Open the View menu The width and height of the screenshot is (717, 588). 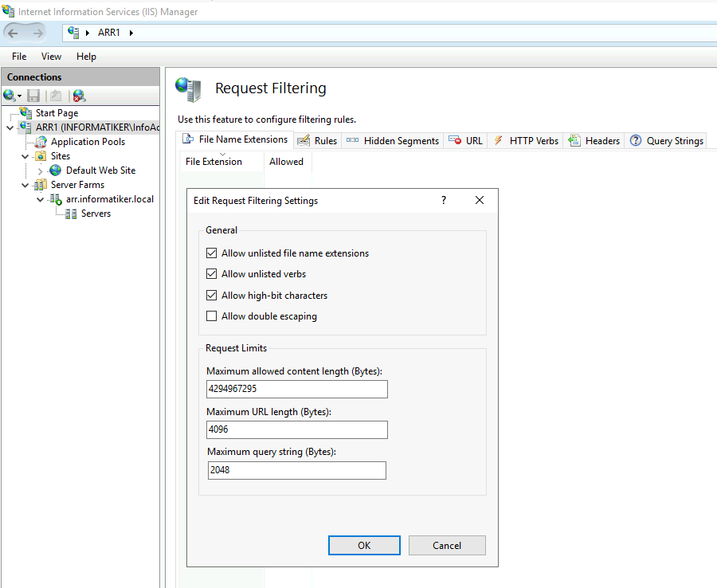point(51,57)
